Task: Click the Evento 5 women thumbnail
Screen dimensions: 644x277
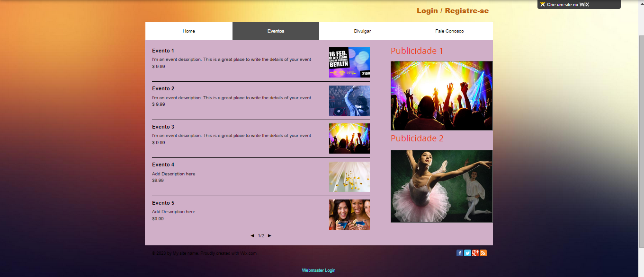Action: point(349,215)
